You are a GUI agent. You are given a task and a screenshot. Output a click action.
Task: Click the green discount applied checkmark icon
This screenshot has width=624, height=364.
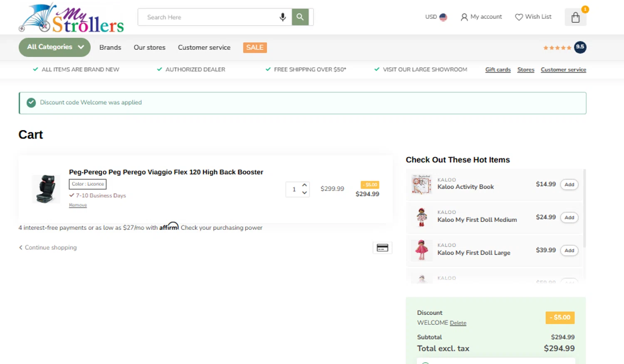coord(31,103)
